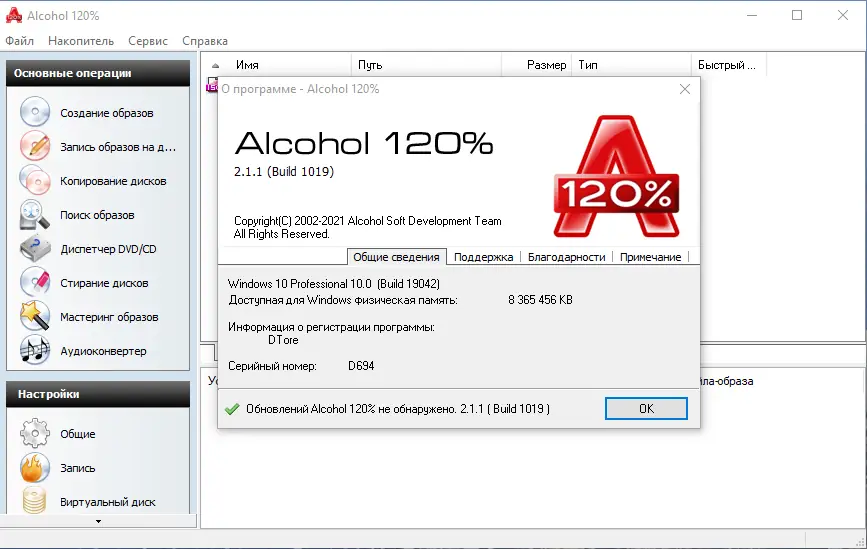Sort list by Размер column
Image resolution: width=867 pixels, height=549 pixels.
click(x=536, y=65)
